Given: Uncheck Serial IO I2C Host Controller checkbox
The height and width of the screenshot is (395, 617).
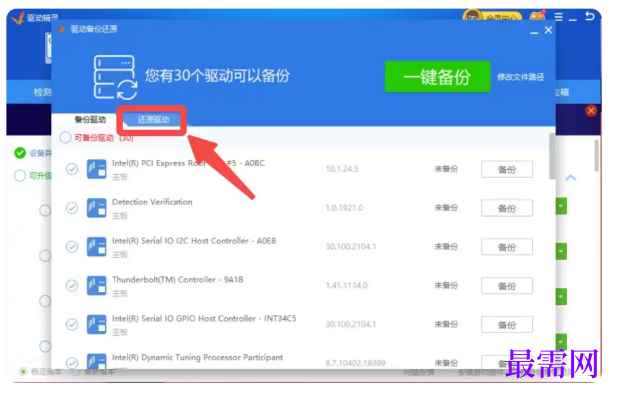Looking at the screenshot, I should point(72,247).
